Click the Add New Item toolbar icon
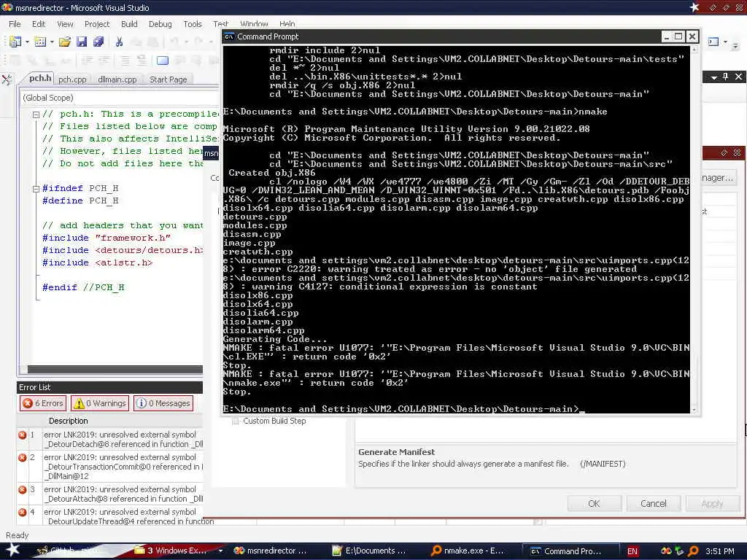 41,42
